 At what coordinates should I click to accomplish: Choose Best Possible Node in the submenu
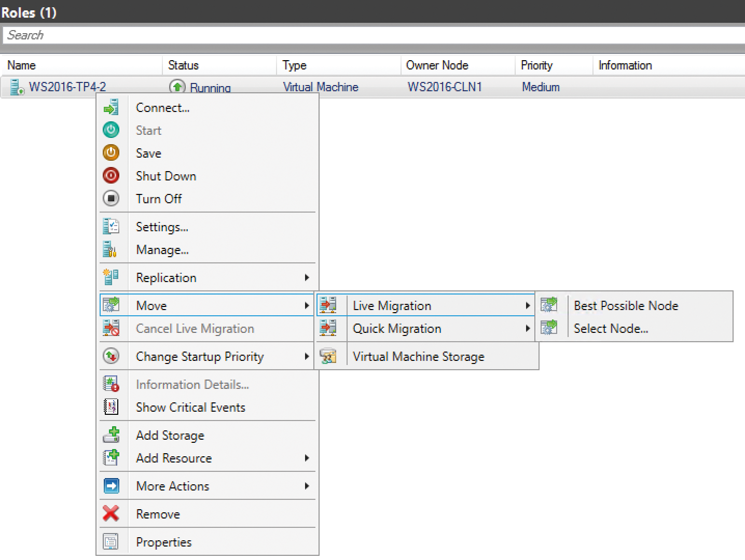626,305
